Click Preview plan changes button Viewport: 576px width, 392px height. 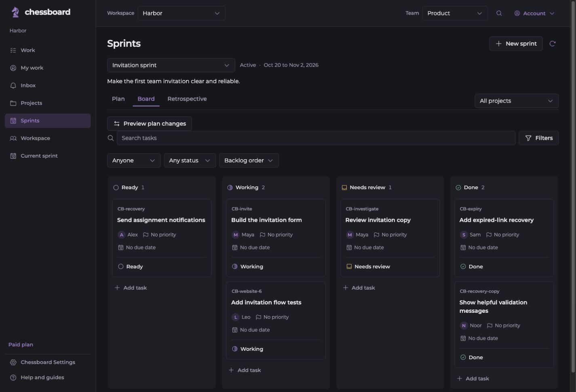pyautogui.click(x=150, y=124)
